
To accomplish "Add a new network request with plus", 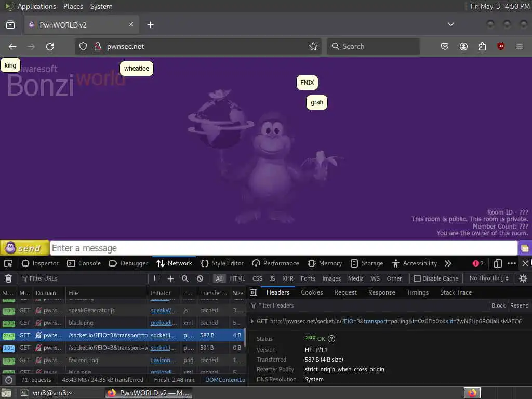I will 170,278.
